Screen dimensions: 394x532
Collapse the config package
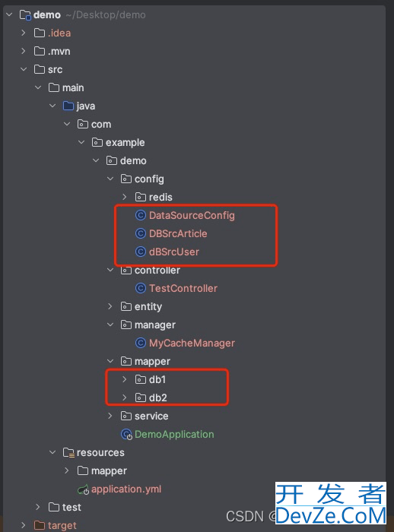pos(110,179)
